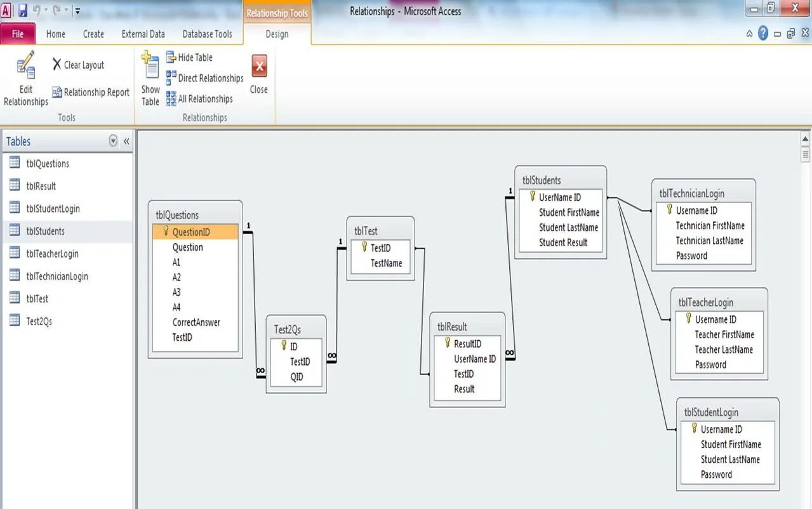Click the tblStudentLogin table title bar
The width and height of the screenshot is (812, 509).
728,413
